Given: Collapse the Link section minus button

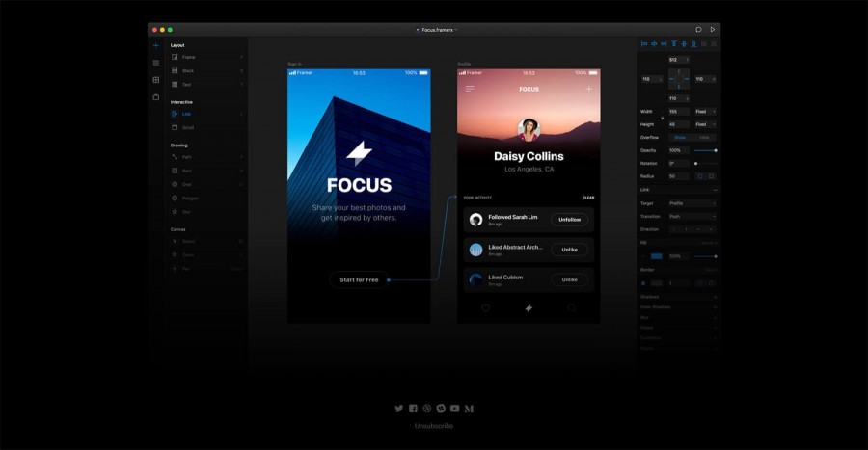Looking at the screenshot, I should [x=715, y=190].
